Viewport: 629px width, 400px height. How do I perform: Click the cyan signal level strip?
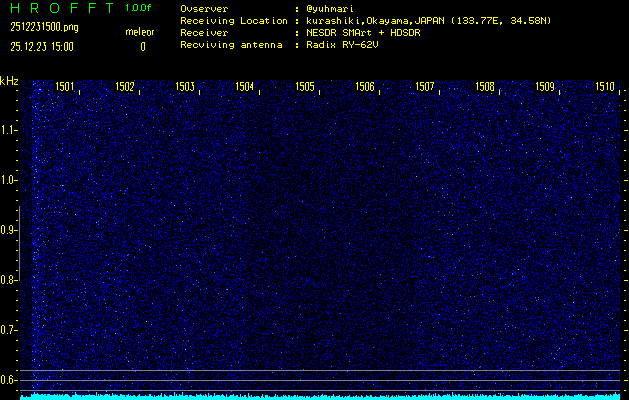320,396
